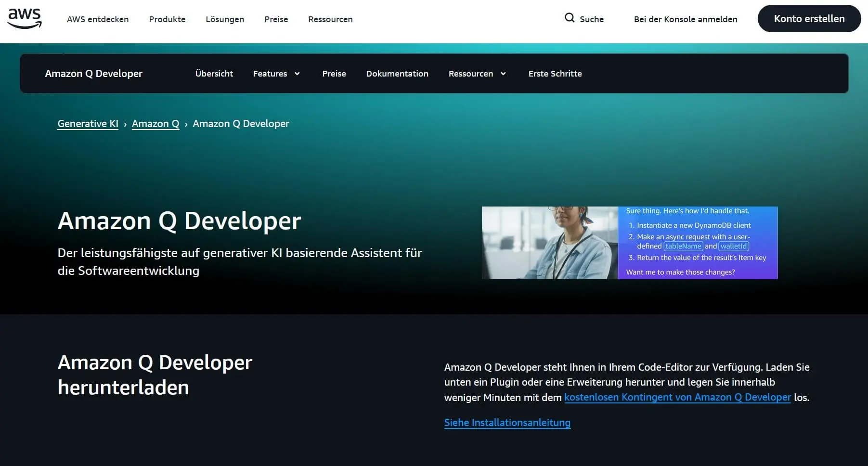Expand the Ressourcen dropdown in product navbar
Screen dimensions: 868x466
[x=477, y=73]
